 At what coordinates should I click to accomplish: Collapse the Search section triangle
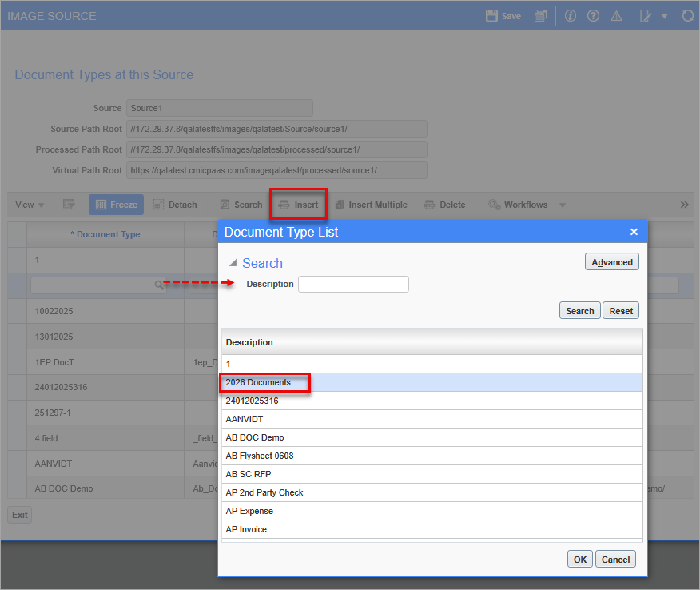(233, 263)
